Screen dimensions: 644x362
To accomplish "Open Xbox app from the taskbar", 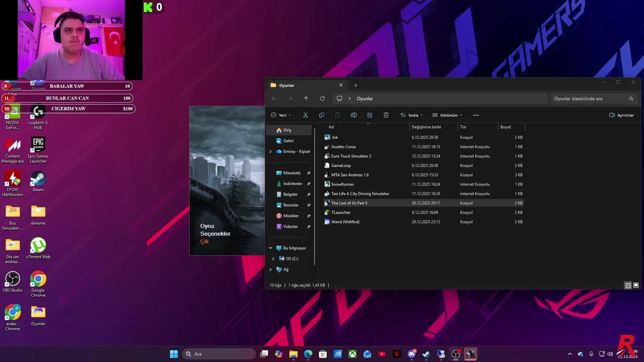I will pyautogui.click(x=353, y=354).
